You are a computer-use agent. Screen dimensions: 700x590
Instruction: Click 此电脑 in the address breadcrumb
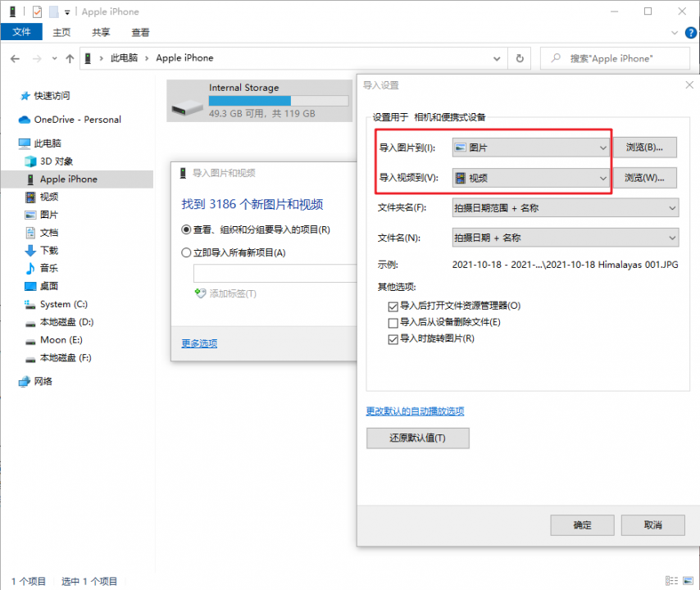(124, 58)
